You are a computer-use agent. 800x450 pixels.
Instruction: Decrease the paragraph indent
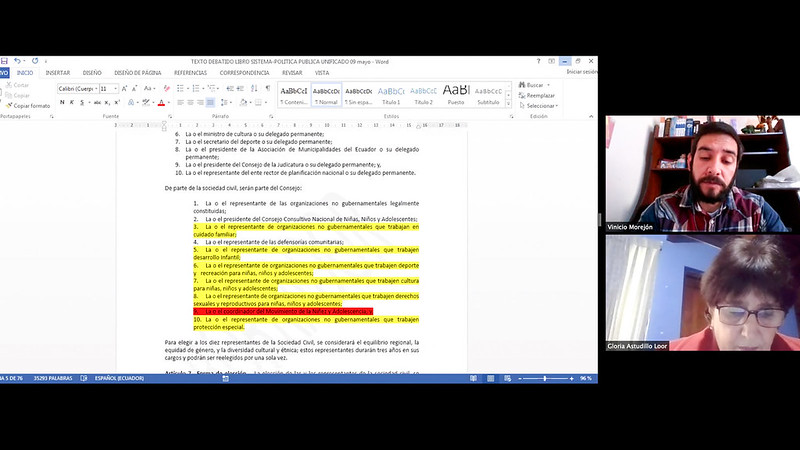pyautogui.click(x=230, y=89)
